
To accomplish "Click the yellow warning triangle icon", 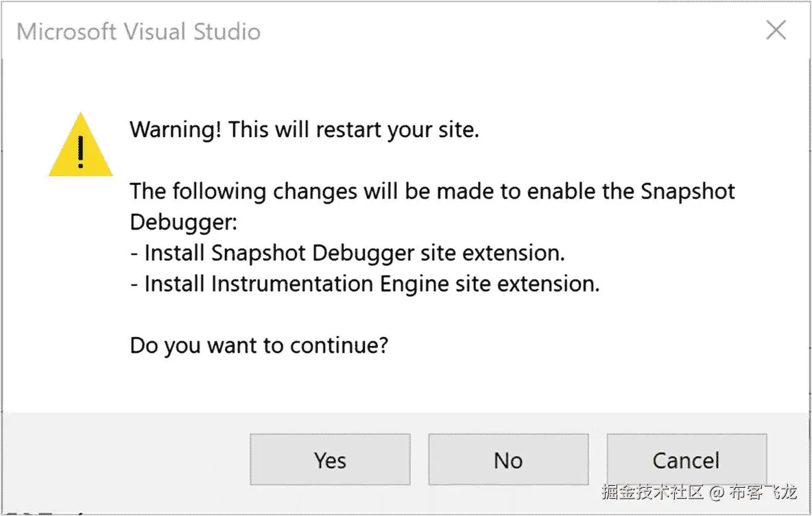I will pyautogui.click(x=80, y=147).
